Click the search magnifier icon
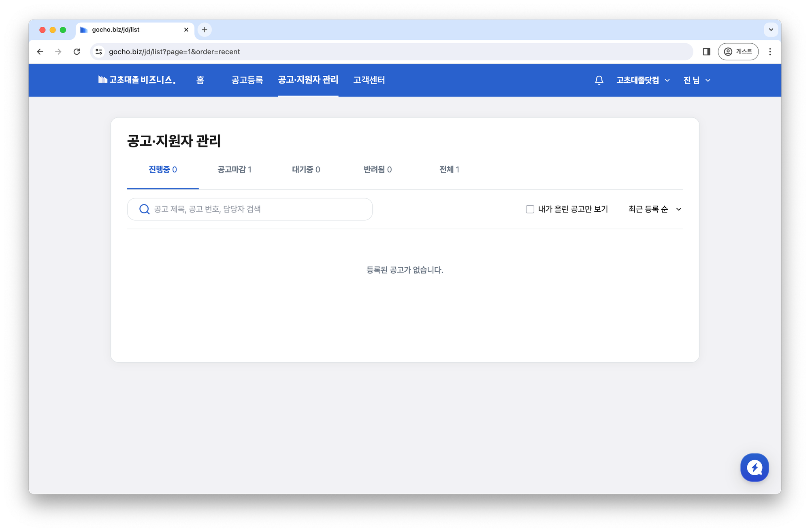The height and width of the screenshot is (532, 810). click(144, 209)
